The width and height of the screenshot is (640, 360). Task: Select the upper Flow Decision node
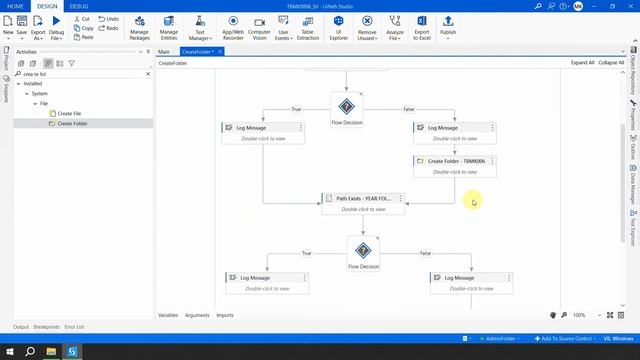347,109
